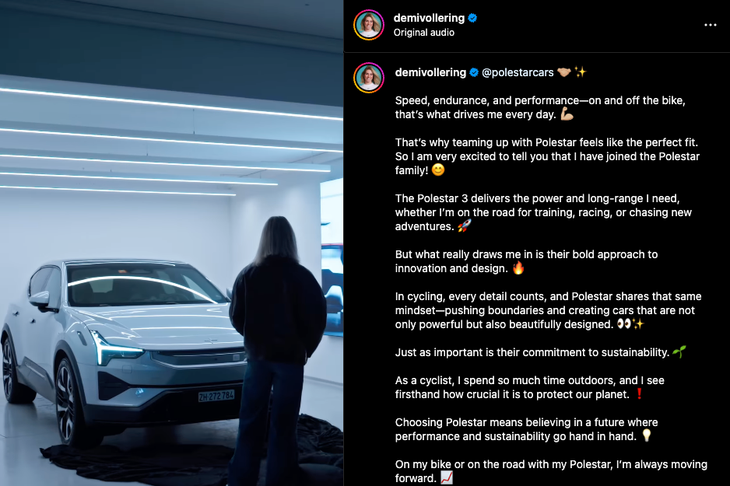Click the fire emoji after innovation and design
730x486 pixels.
click(x=518, y=268)
